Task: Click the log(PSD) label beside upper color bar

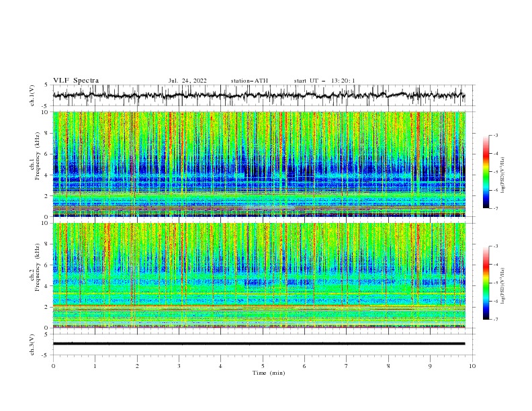Action: point(503,175)
